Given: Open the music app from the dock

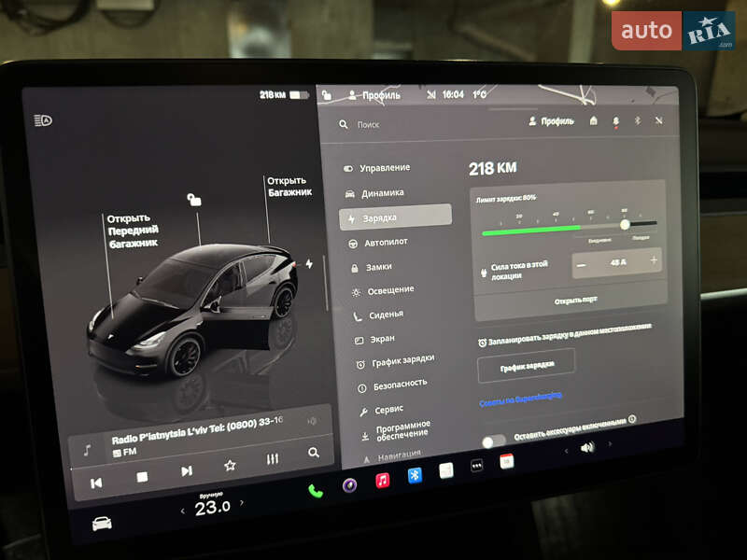Looking at the screenshot, I should tap(384, 480).
